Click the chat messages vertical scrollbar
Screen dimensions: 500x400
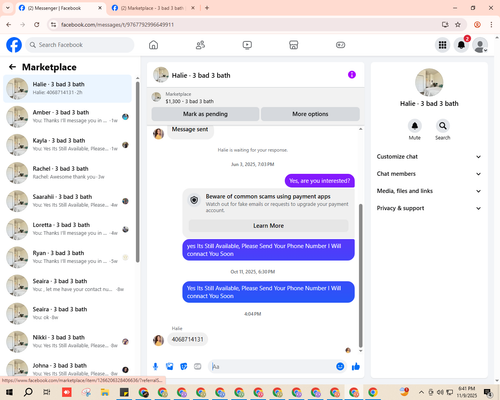(x=360, y=275)
